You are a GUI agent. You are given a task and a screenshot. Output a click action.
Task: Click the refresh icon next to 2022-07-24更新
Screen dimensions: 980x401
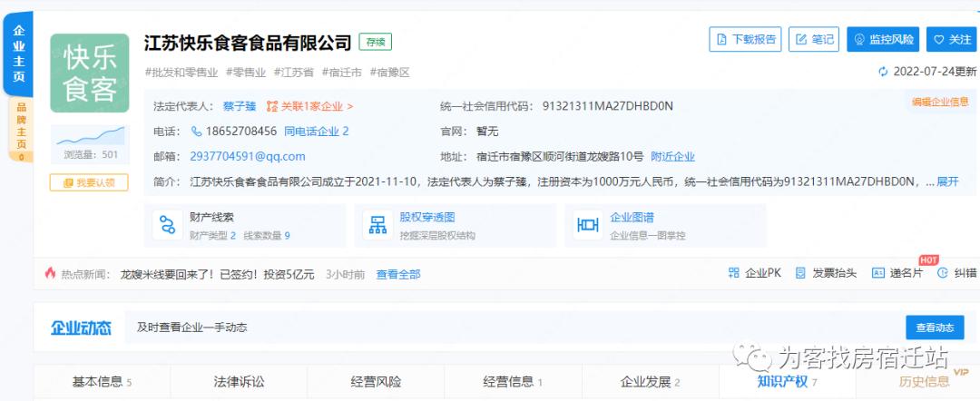[883, 72]
